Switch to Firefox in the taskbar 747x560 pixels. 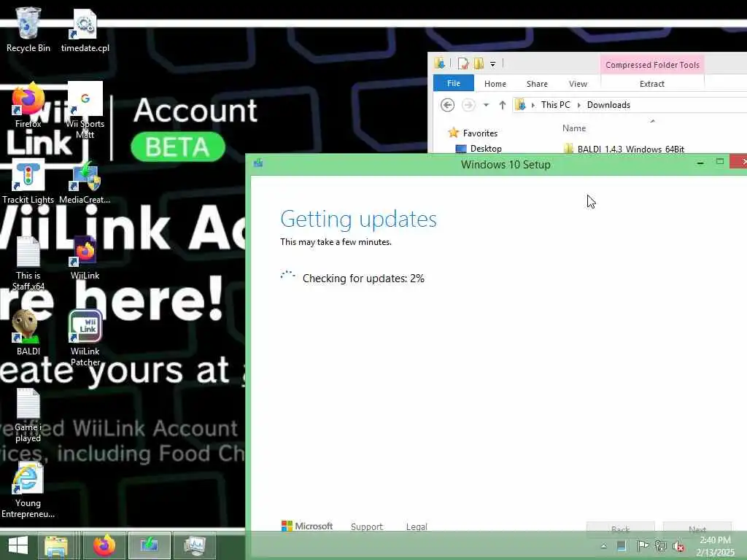point(104,545)
